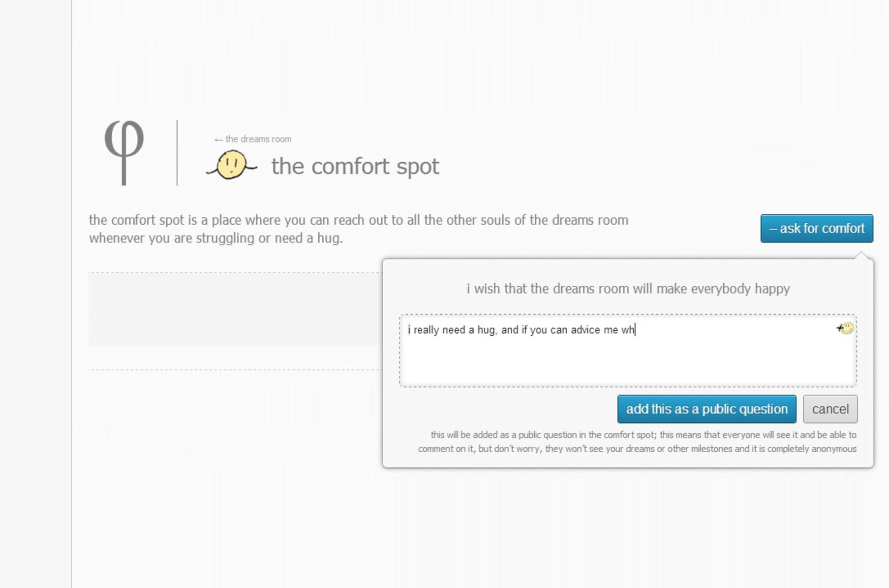Click the lower dotted separator line
Viewport: 889px width, 588px height.
235,370
